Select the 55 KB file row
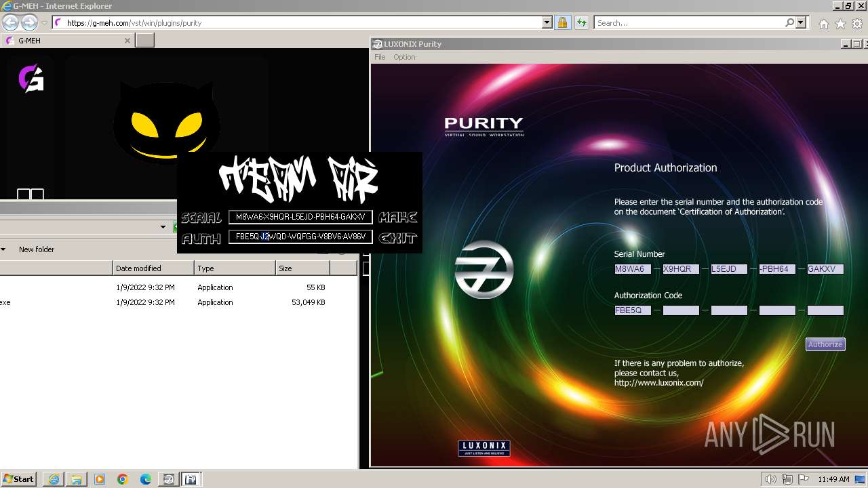Viewport: 868px width, 488px height. pos(178,287)
